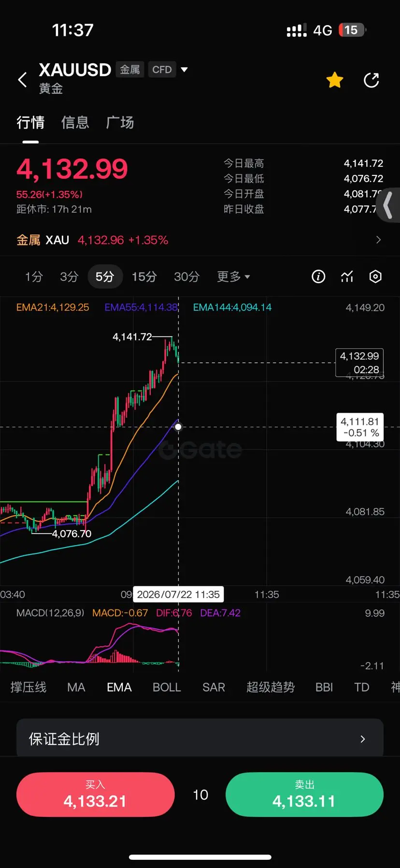Screen dimensions: 400x868
Task: Select the 金属 tag
Action: [x=130, y=70]
